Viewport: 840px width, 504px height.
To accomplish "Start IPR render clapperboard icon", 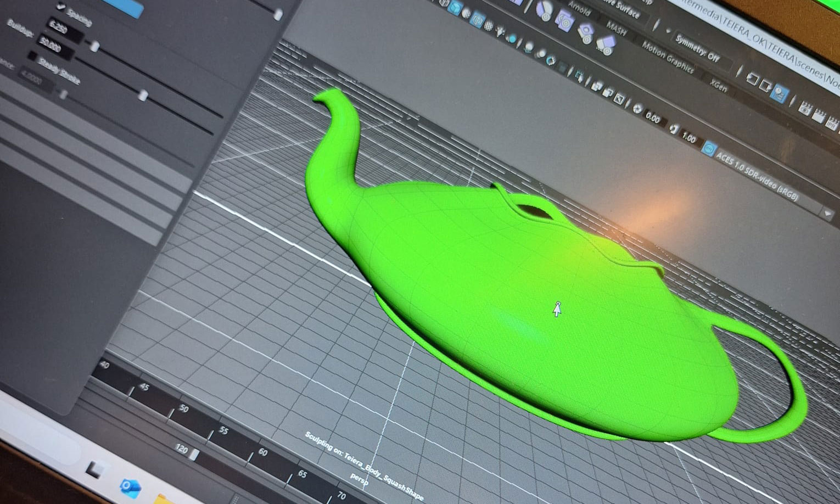I will [833, 124].
